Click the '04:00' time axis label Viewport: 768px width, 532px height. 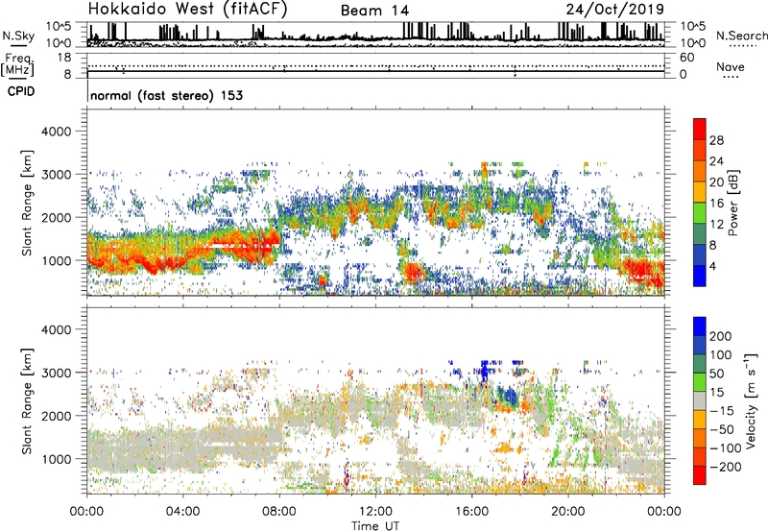click(183, 512)
